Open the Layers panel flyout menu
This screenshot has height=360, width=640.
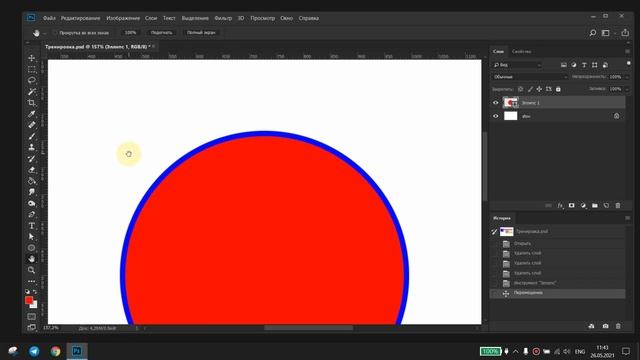pyautogui.click(x=627, y=51)
